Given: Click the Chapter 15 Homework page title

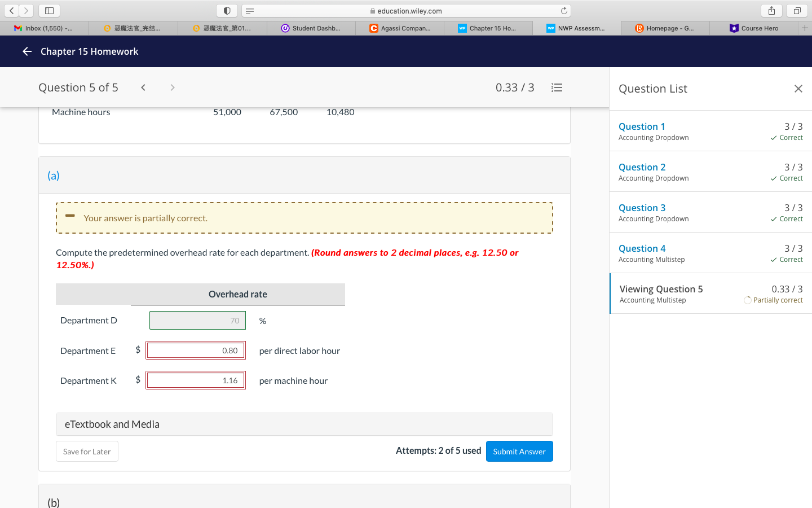Looking at the screenshot, I should (x=89, y=51).
